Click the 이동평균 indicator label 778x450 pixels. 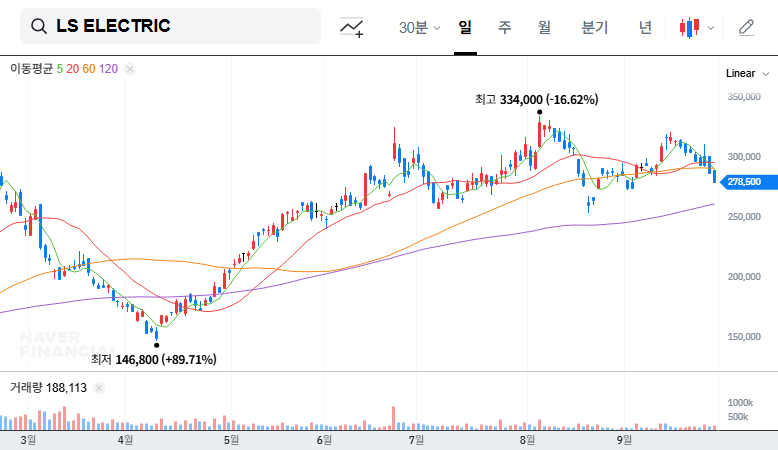tap(31, 69)
